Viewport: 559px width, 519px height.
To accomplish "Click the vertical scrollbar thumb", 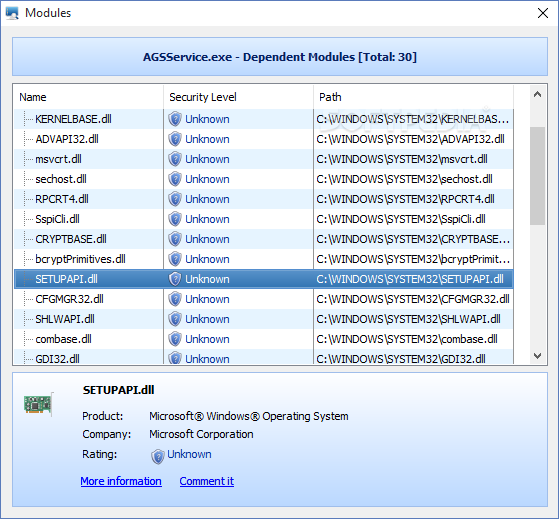I will pos(538,176).
